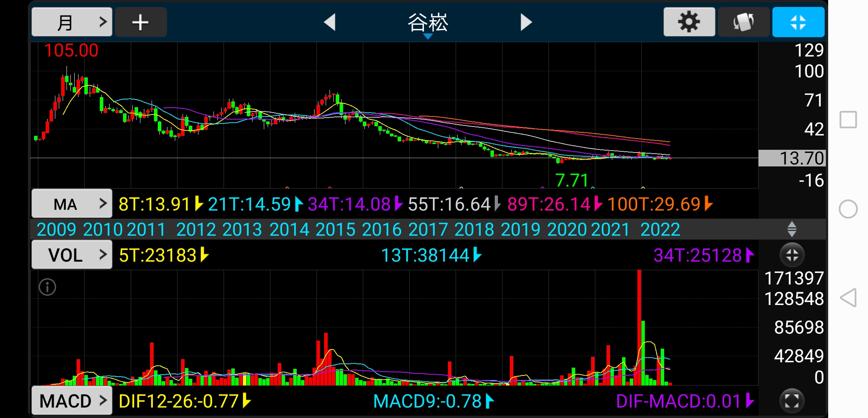The width and height of the screenshot is (868, 418).
Task: Click the info circle in volume panel
Action: coord(47,287)
